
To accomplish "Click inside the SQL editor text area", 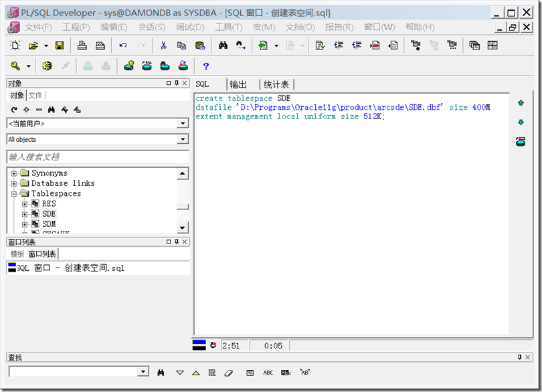I will tap(351, 214).
